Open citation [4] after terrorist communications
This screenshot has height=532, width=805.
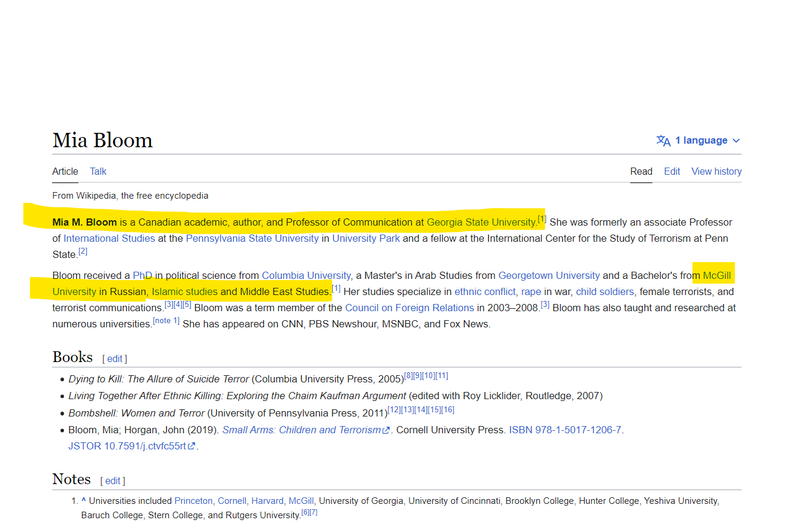(178, 305)
